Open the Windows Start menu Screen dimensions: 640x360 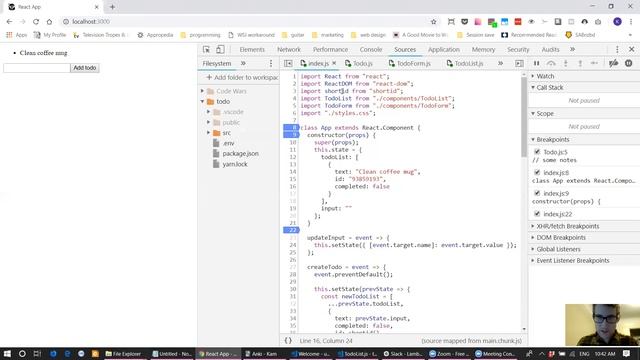pyautogui.click(x=7, y=353)
